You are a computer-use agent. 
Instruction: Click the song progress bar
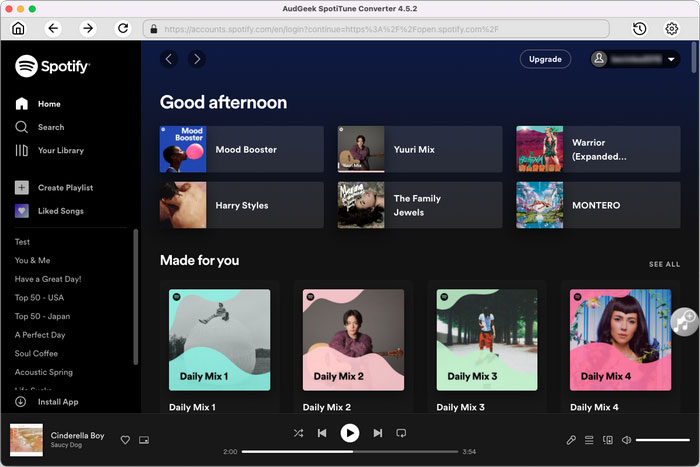[x=350, y=452]
